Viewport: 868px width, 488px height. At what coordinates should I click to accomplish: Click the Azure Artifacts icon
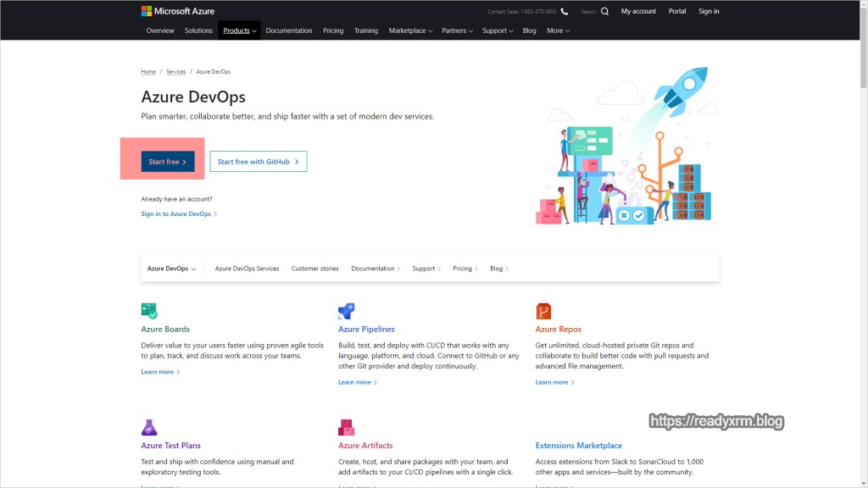[x=346, y=427]
